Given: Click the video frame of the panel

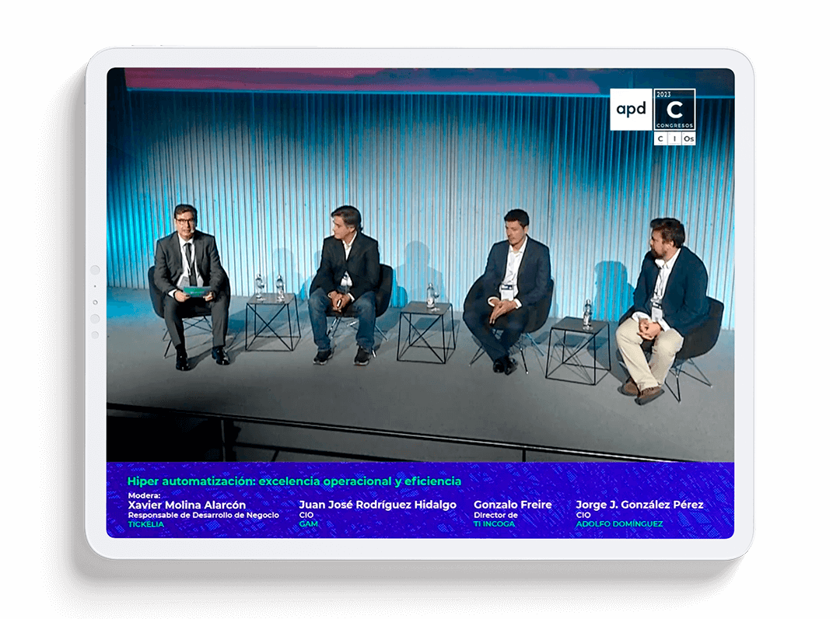Looking at the screenshot, I should click(421, 264).
